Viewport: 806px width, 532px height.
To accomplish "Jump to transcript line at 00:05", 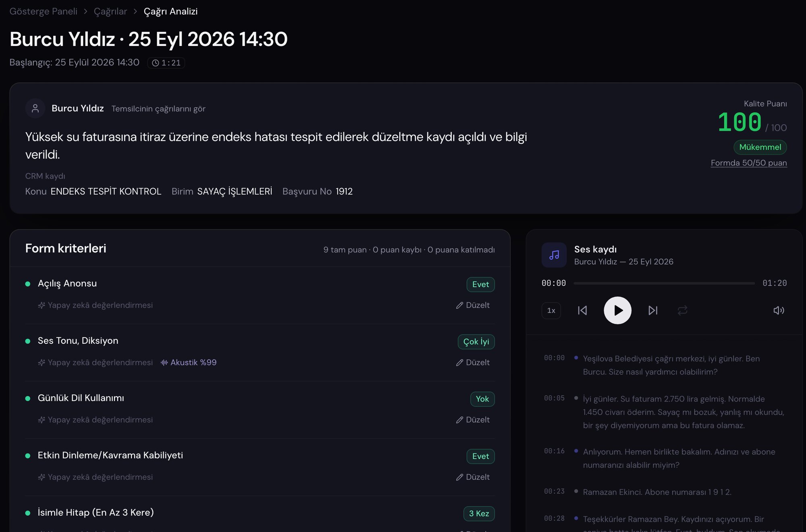I will pyautogui.click(x=664, y=412).
